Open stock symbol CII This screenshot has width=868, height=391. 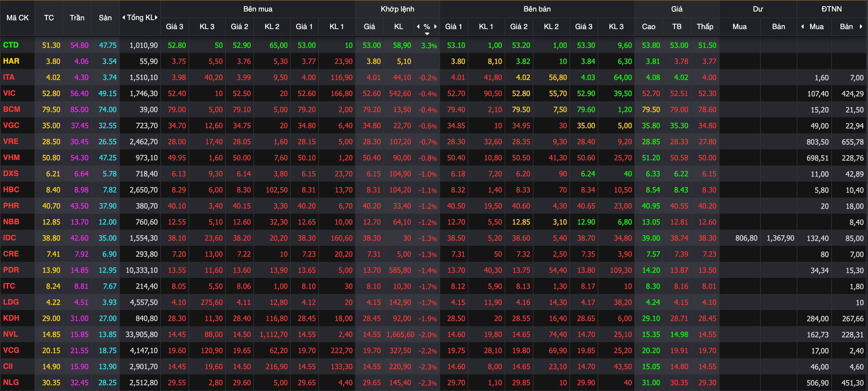(x=8, y=366)
